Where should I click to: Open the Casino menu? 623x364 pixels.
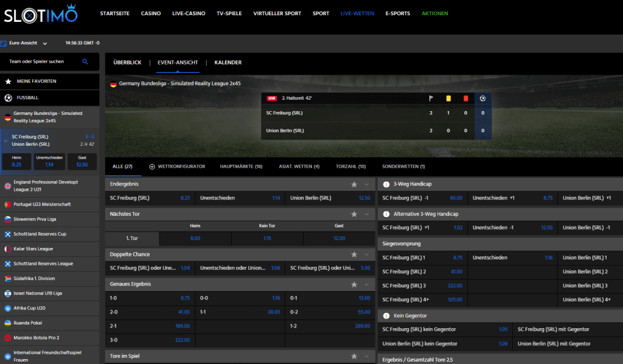[151, 13]
